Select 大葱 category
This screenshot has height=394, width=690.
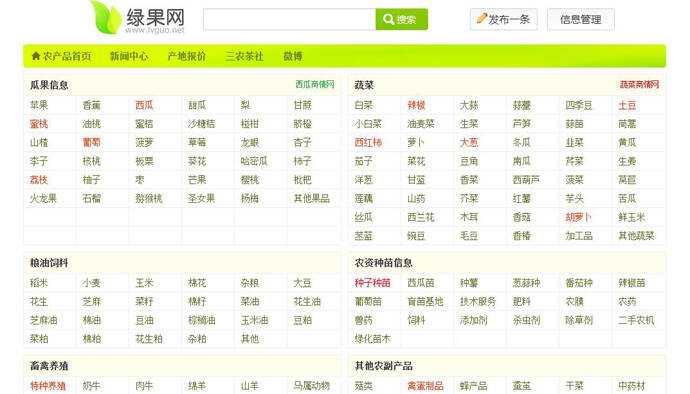coord(469,143)
